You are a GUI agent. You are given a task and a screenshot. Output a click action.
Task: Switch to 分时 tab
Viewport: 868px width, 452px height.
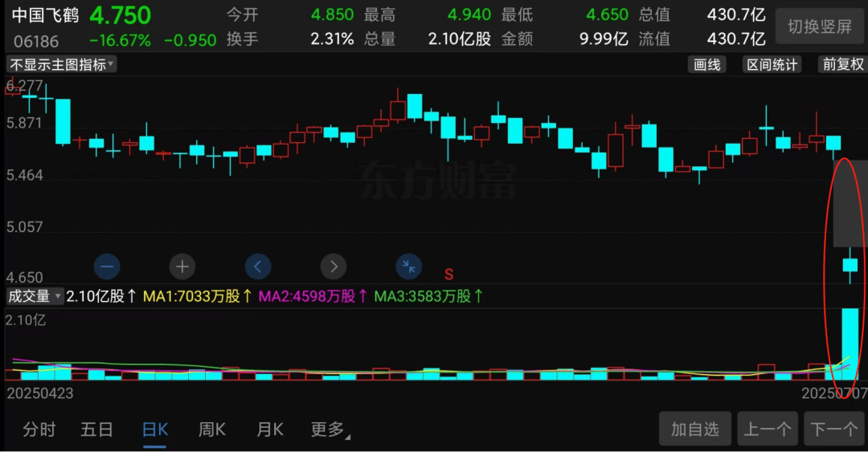(x=39, y=430)
